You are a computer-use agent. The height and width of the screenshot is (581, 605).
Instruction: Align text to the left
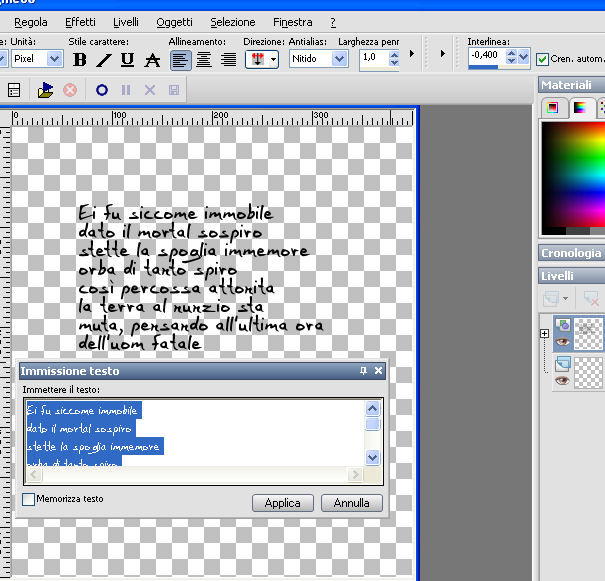(x=180, y=60)
